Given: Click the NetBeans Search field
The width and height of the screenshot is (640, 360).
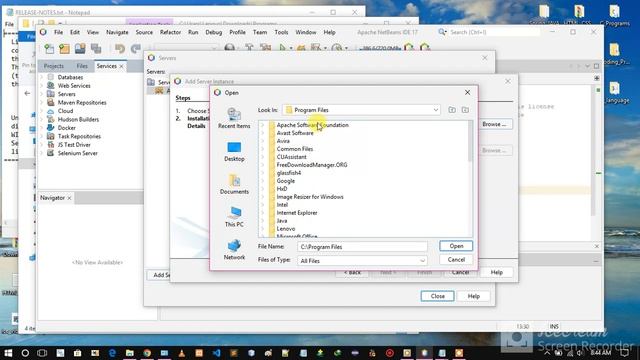Looking at the screenshot, I should pyautogui.click(x=494, y=32).
